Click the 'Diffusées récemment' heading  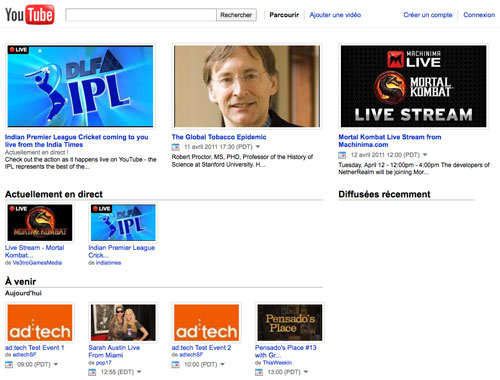[x=384, y=194]
